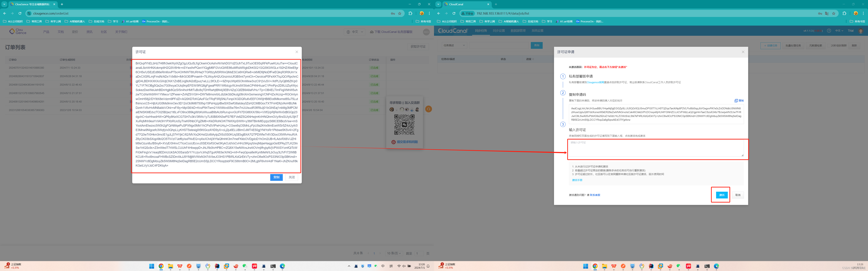Dismiss the license dialog with 关闭
868x271 pixels.
(291, 177)
